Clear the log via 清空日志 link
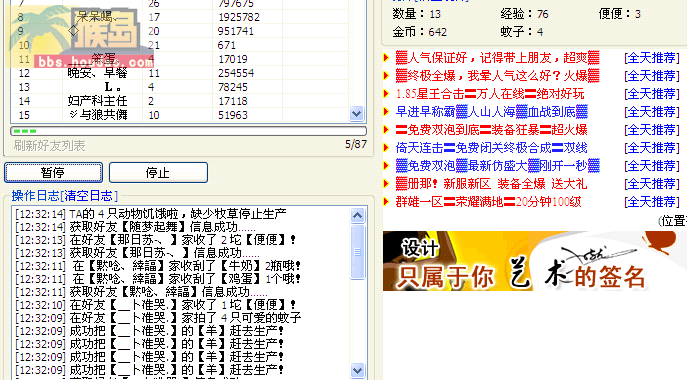Viewport: 687px width, 380px height. [89, 195]
